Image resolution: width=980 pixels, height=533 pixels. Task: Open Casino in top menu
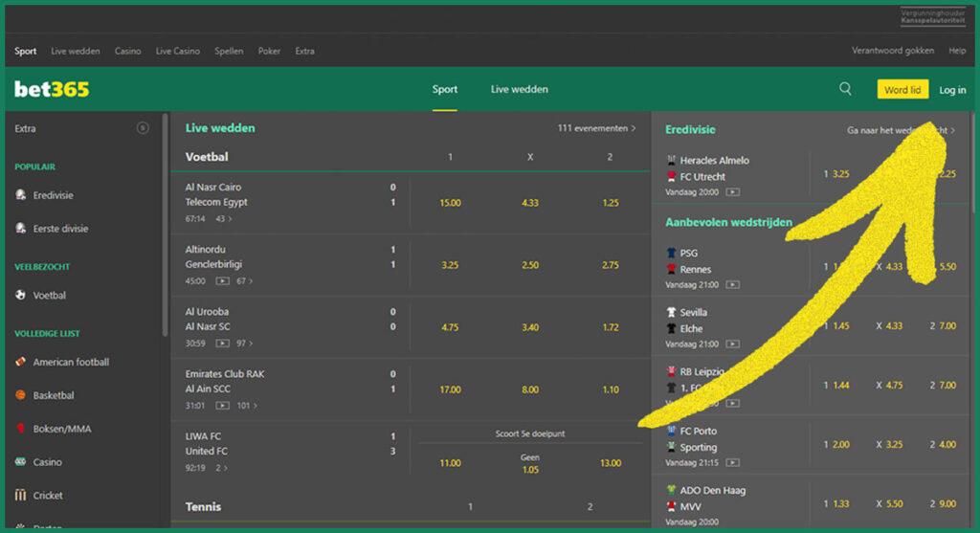click(x=127, y=52)
